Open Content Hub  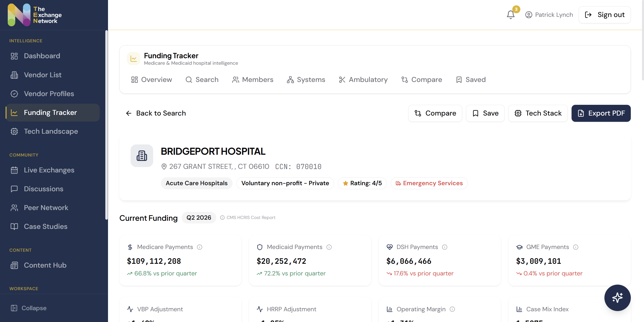click(53, 265)
